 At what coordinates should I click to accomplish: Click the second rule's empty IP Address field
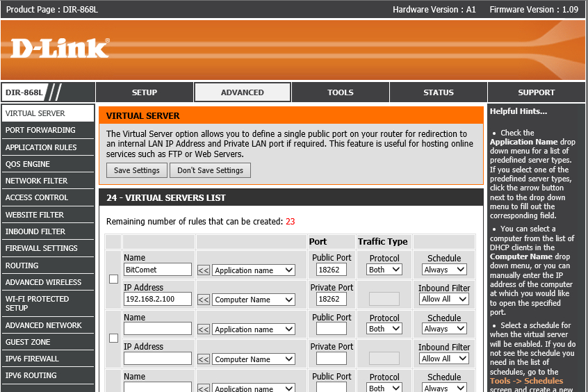click(x=158, y=358)
